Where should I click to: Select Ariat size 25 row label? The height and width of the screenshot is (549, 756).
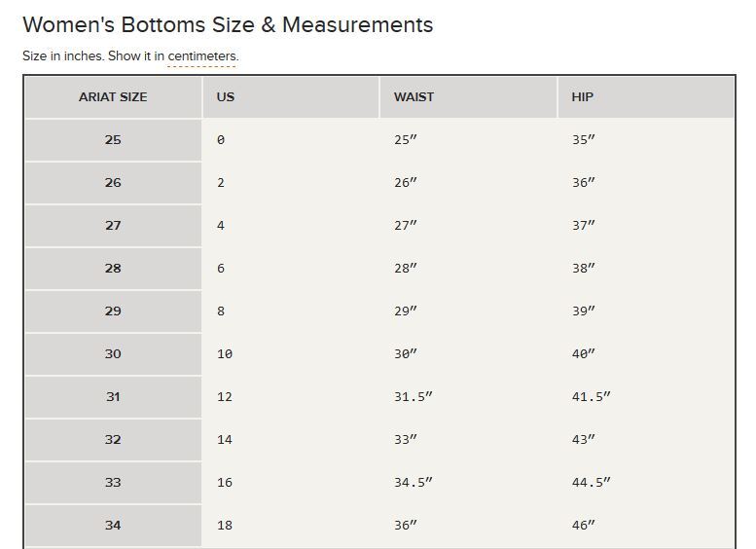(113, 140)
